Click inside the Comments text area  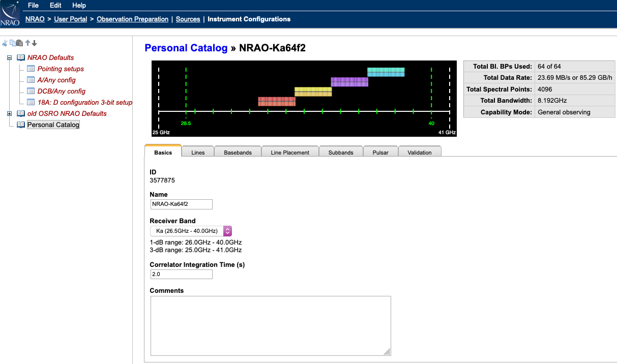pos(271,325)
